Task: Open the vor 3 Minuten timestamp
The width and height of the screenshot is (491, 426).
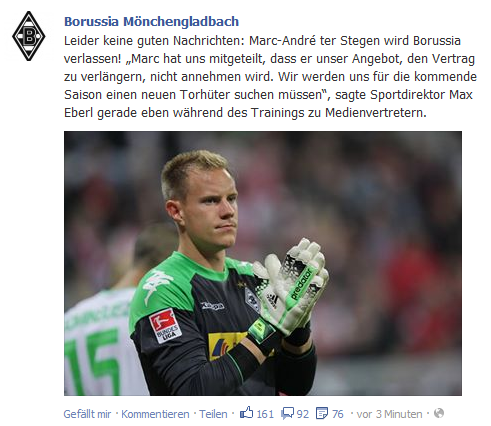Action: tap(389, 414)
